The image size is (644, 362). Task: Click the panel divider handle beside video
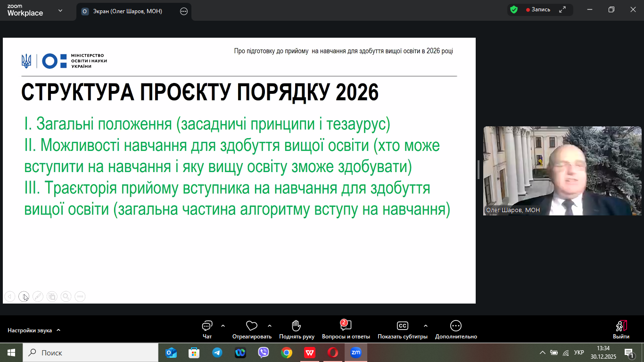tap(478, 170)
